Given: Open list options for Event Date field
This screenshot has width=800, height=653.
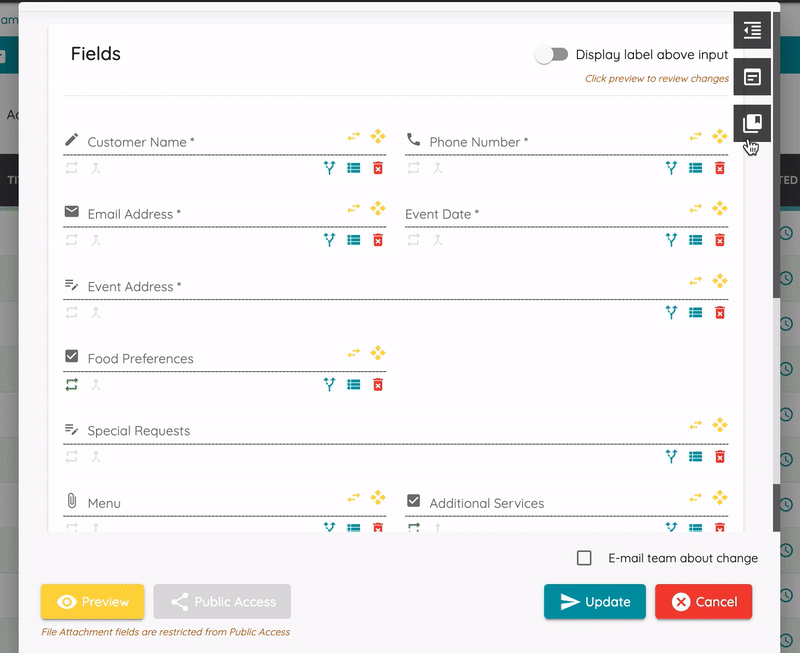Looking at the screenshot, I should point(695,240).
